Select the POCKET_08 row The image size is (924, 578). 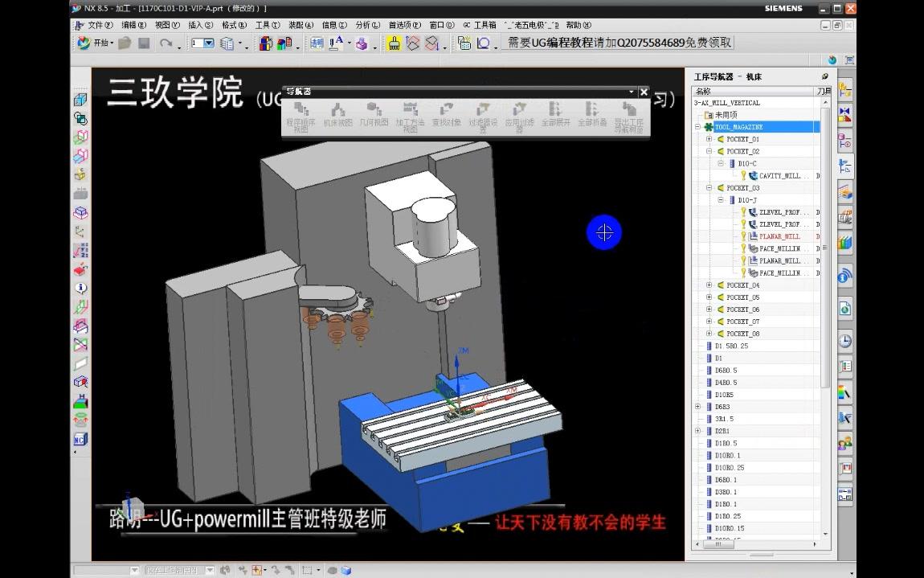tap(742, 334)
